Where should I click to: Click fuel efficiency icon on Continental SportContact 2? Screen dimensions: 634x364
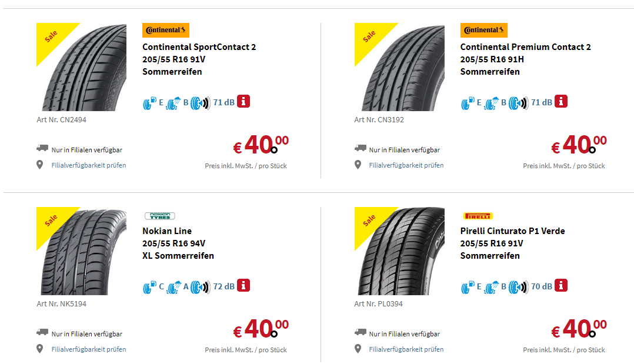[149, 102]
